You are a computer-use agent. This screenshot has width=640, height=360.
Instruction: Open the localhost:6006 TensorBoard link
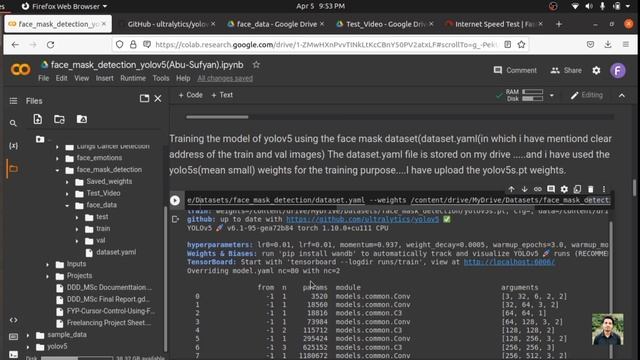[509, 262]
